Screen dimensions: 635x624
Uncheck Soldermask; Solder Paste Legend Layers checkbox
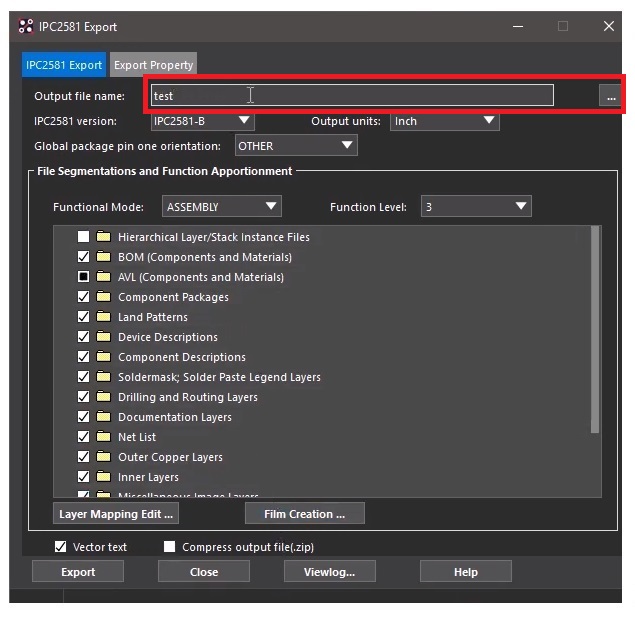tap(83, 377)
